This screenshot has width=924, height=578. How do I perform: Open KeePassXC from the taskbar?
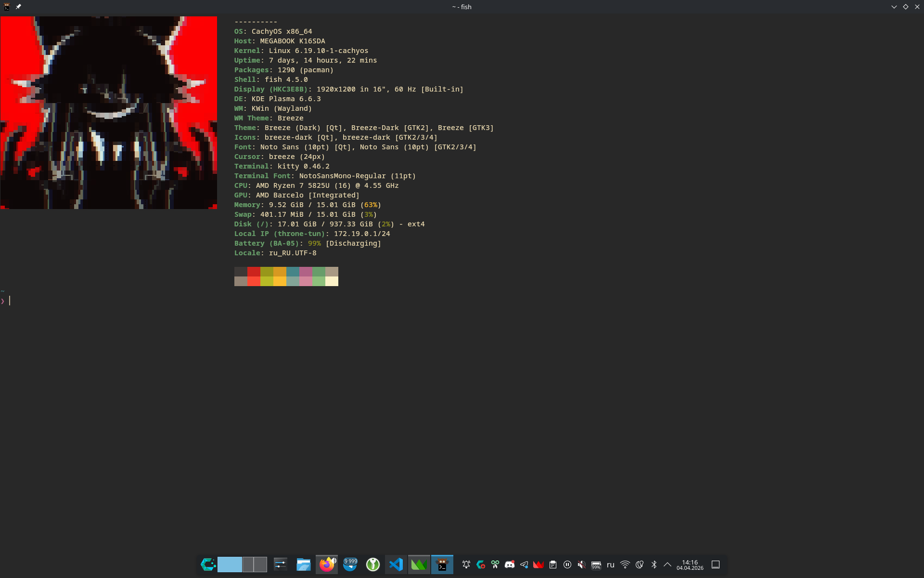pyautogui.click(x=373, y=565)
